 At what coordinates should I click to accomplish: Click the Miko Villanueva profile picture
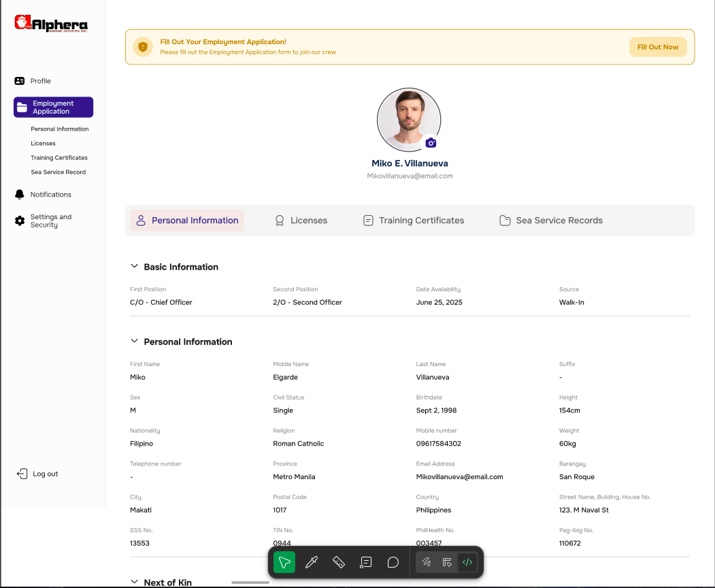click(x=408, y=119)
